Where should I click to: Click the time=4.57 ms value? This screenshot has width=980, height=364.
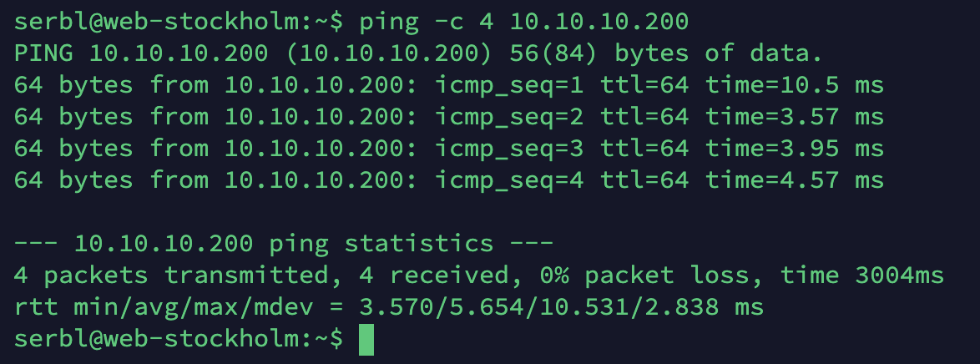(794, 180)
